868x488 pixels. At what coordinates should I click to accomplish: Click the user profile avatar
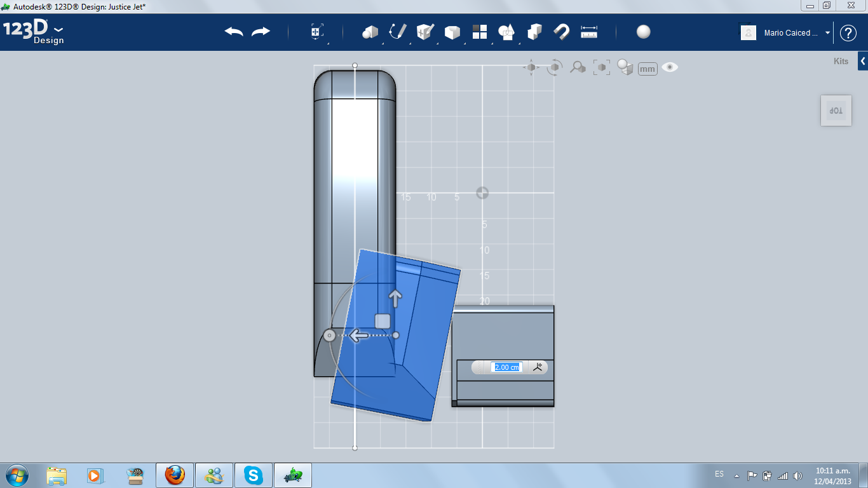(x=749, y=32)
